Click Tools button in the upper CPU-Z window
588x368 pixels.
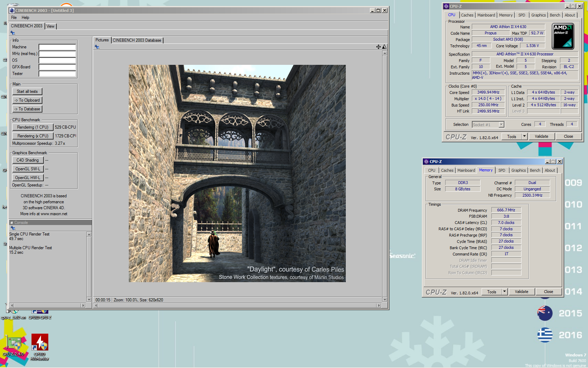[512, 137]
